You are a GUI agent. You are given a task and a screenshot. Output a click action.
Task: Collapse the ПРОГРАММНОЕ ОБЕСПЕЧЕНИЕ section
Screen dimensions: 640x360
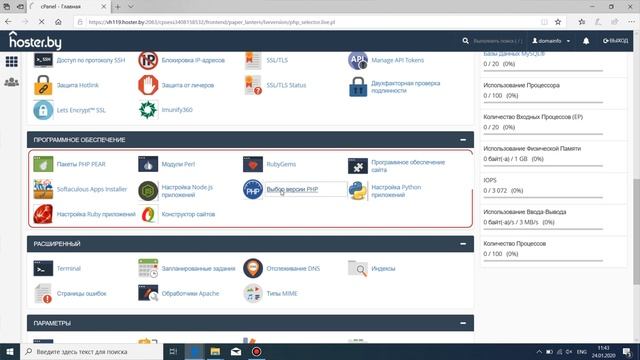[x=463, y=140]
